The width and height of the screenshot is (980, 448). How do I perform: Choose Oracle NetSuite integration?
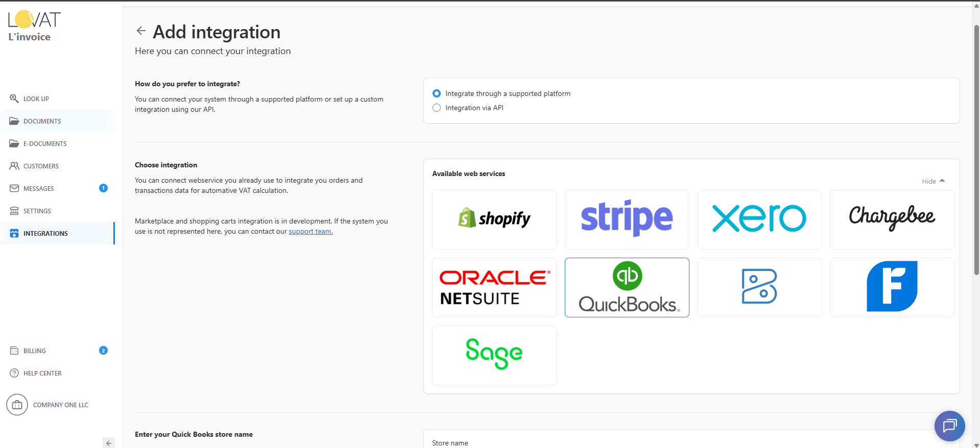(494, 287)
